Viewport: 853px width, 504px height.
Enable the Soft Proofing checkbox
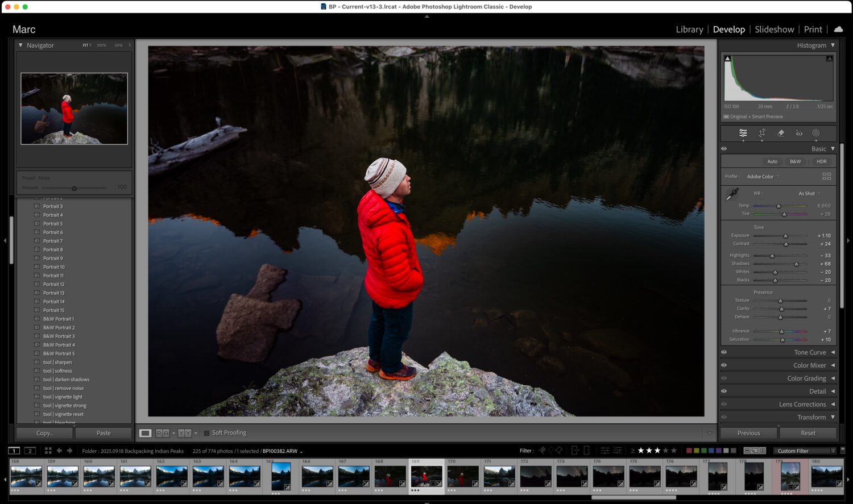tap(206, 433)
